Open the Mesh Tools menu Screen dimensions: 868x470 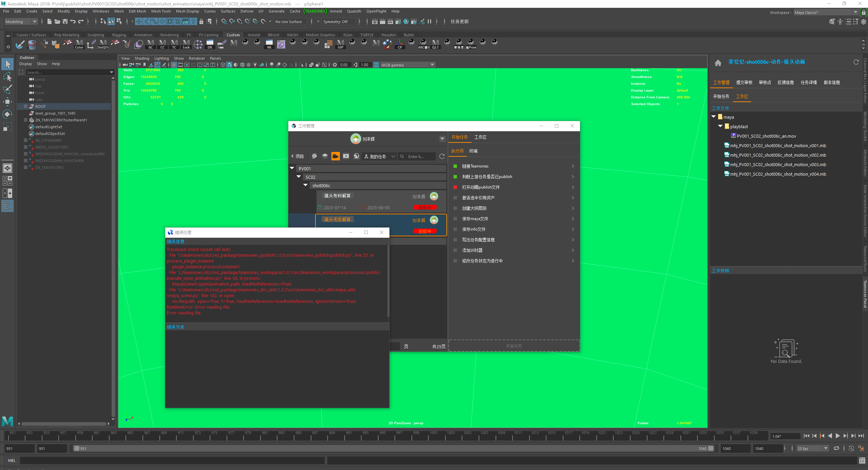point(161,11)
